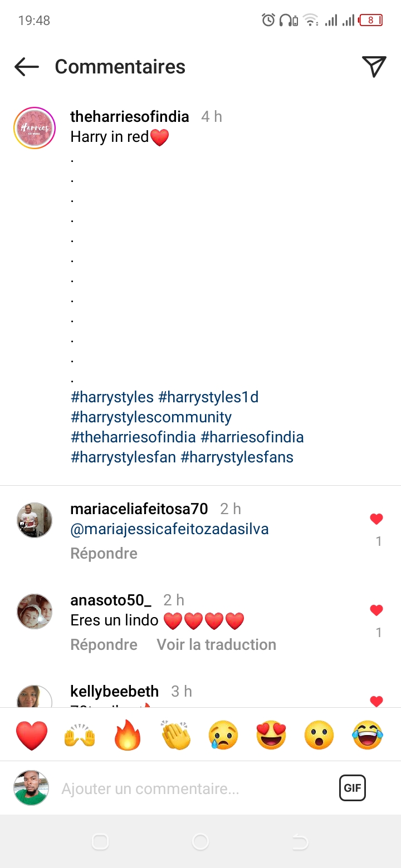Insert the clapping hands emoji
This screenshot has width=401, height=868.
tap(176, 735)
